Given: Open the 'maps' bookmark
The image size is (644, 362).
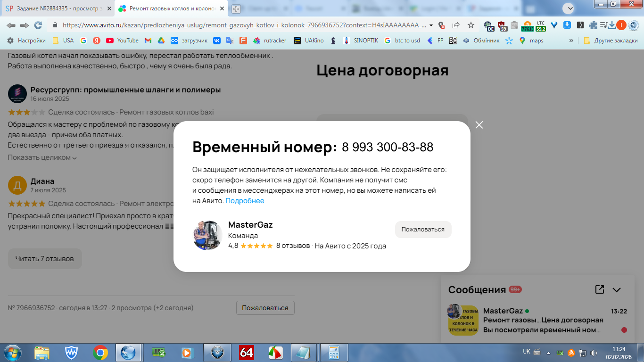Looking at the screenshot, I should (531, 41).
